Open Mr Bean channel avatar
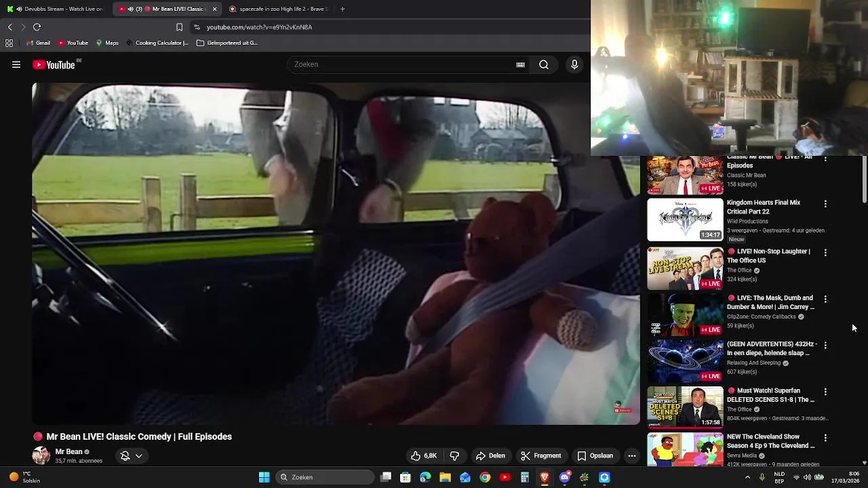 pos(41,455)
